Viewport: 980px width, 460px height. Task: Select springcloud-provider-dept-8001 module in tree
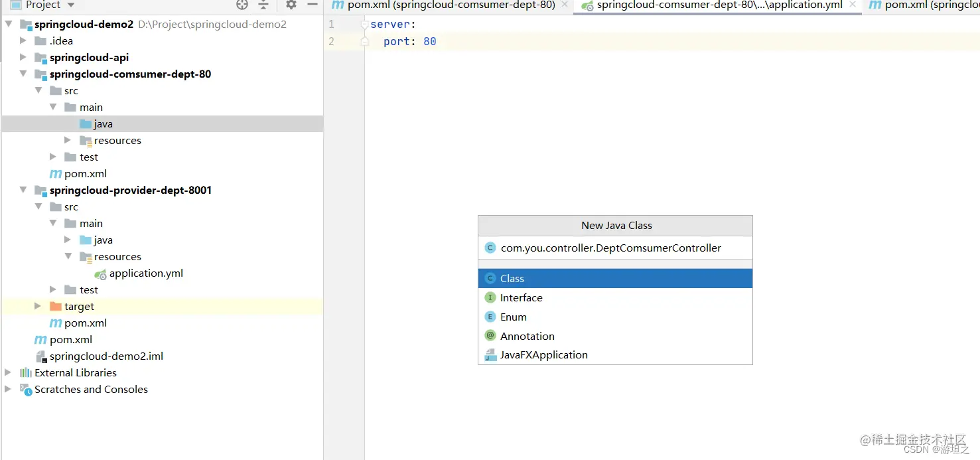(131, 191)
